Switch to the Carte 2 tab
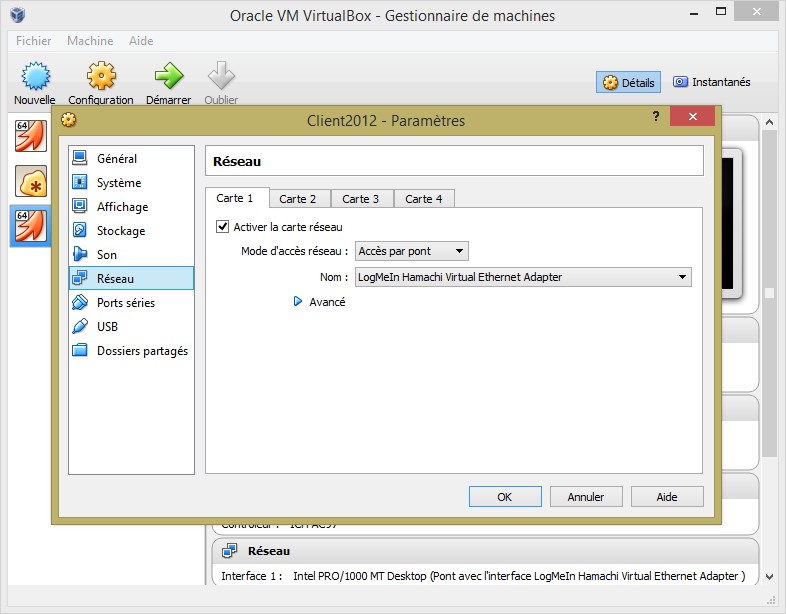The image size is (786, 614). coord(300,199)
